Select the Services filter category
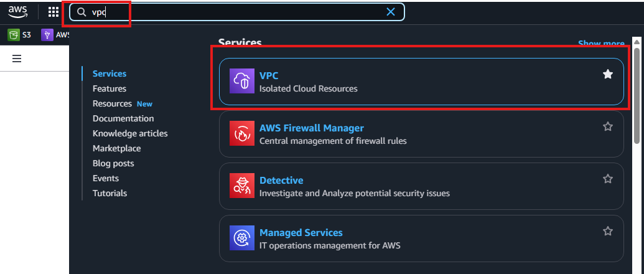 click(x=110, y=73)
